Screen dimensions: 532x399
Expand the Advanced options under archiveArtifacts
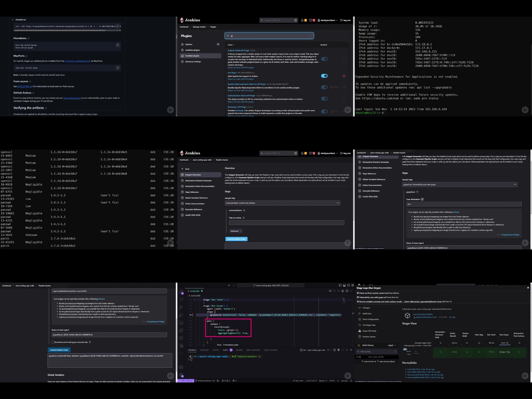pyautogui.click(x=236, y=231)
